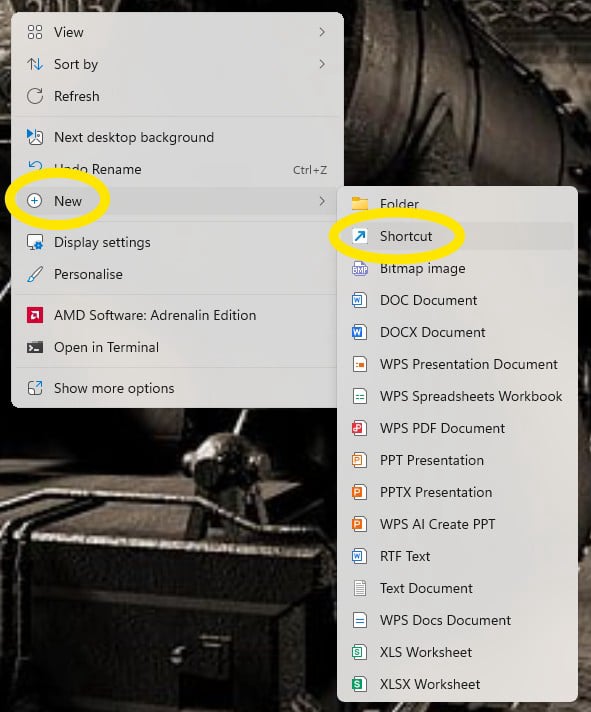Click the Shortcut arrow icon
591x712 pixels.
[x=360, y=236]
